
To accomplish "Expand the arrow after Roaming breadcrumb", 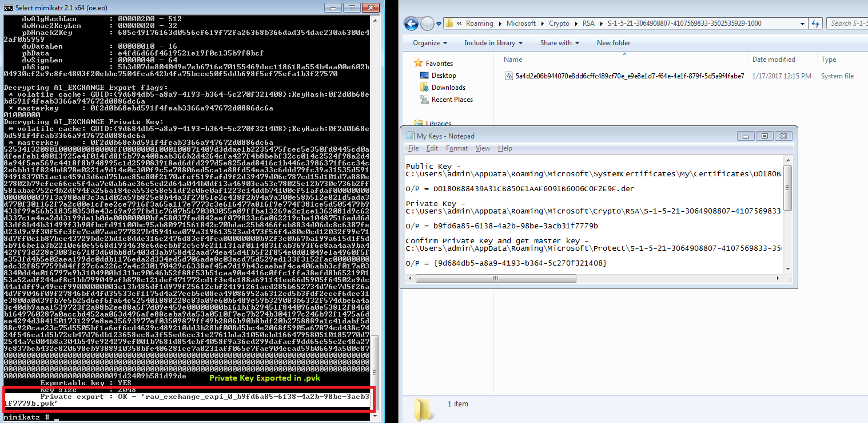I will [500, 23].
